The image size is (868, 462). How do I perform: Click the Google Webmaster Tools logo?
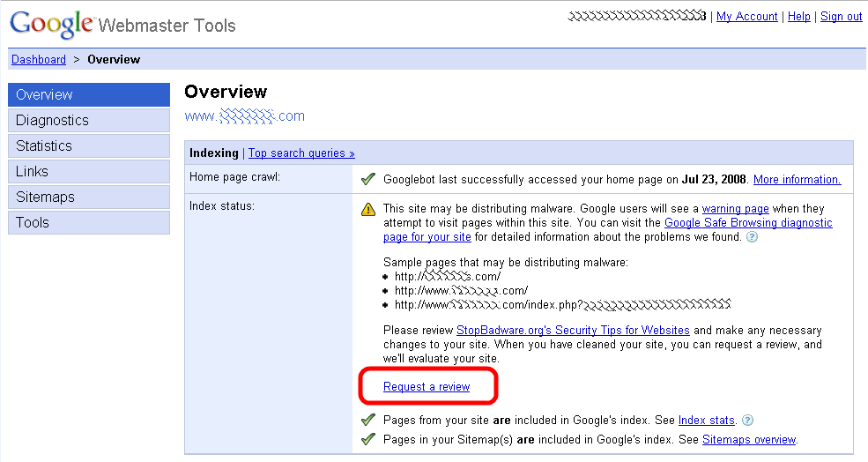tap(122, 25)
